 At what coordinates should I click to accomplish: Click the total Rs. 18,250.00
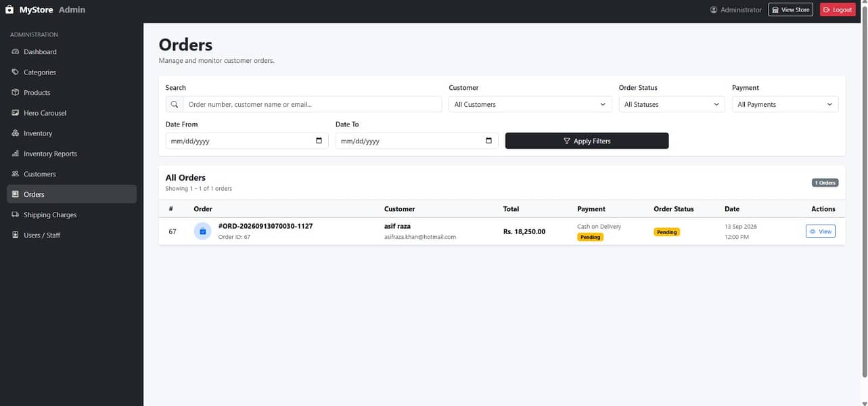point(524,231)
